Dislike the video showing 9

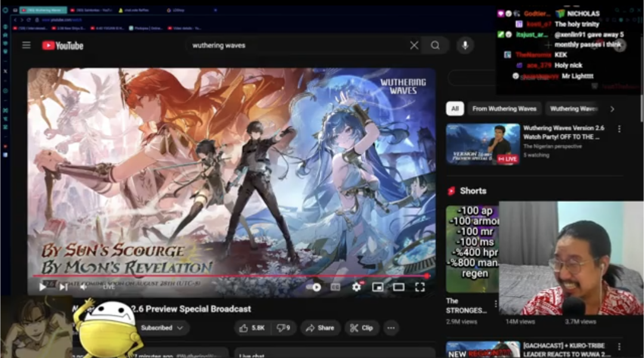point(283,328)
